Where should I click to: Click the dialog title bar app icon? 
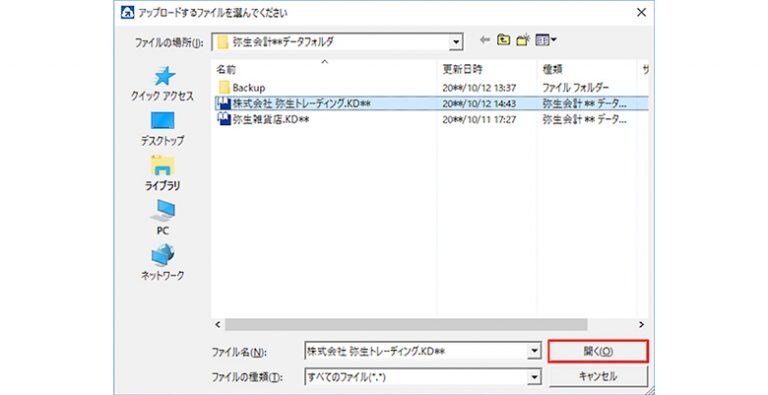pos(127,12)
